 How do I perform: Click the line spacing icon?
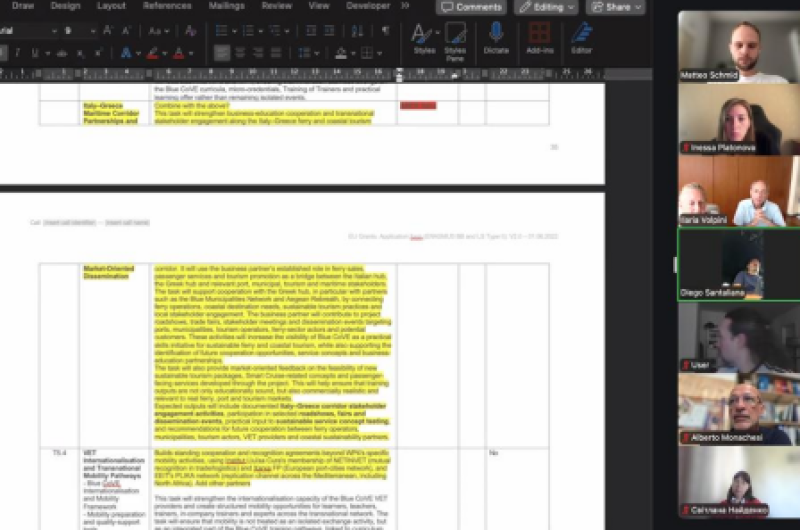click(304, 53)
